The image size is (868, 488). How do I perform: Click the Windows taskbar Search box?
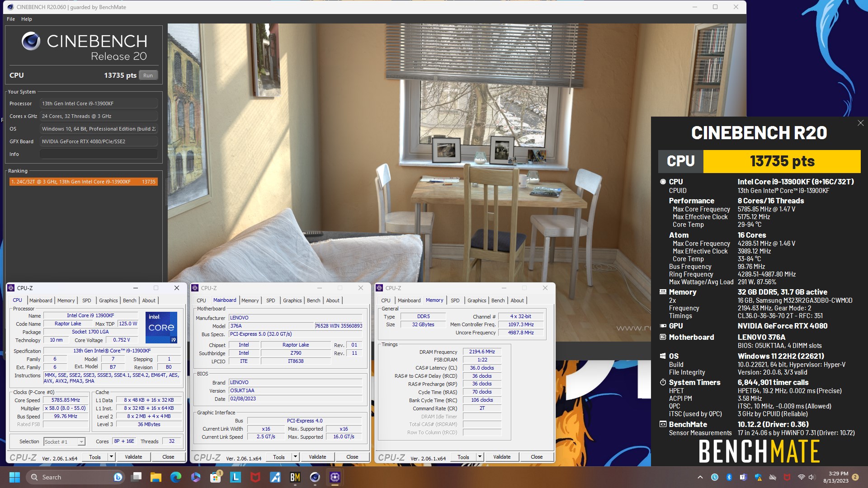click(75, 477)
